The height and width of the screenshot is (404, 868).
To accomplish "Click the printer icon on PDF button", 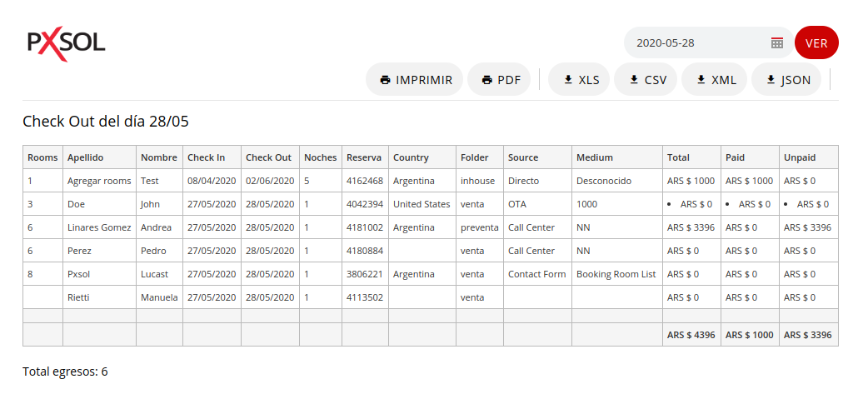I will (487, 80).
